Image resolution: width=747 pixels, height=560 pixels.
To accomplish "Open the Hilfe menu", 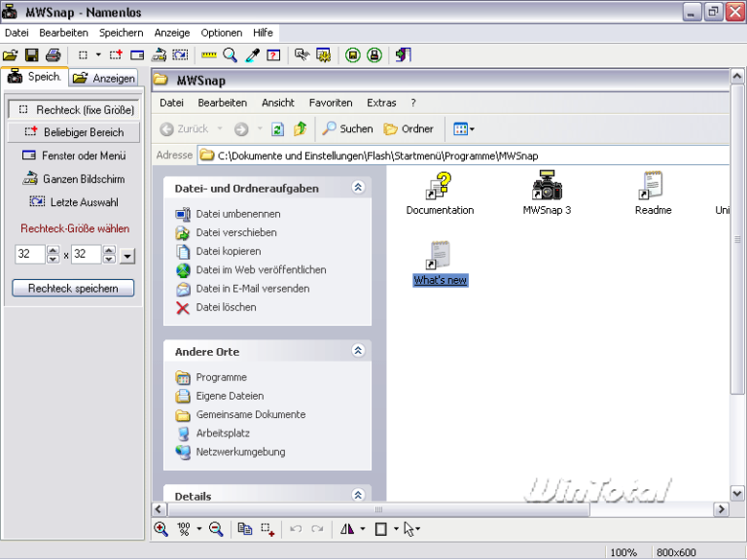I will pos(263,33).
